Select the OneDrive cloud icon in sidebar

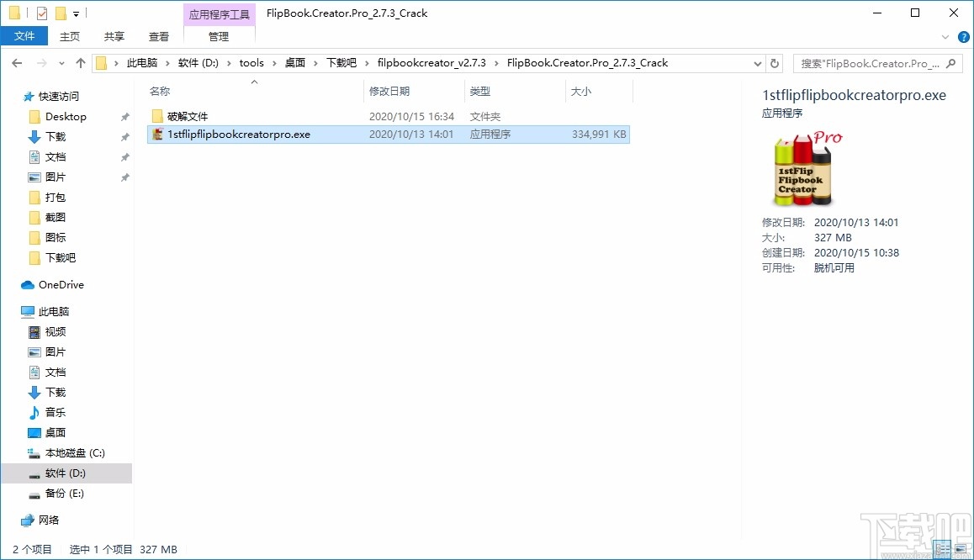click(x=28, y=284)
